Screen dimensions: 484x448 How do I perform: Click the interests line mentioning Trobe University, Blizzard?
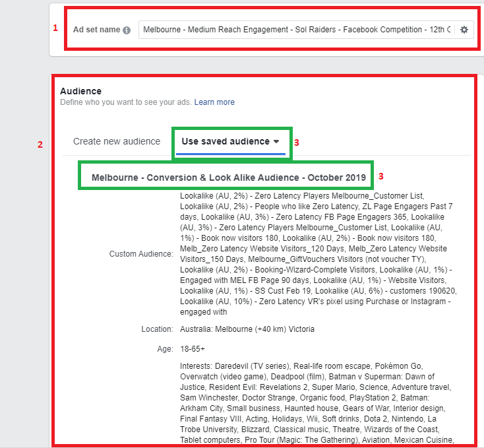(x=310, y=430)
